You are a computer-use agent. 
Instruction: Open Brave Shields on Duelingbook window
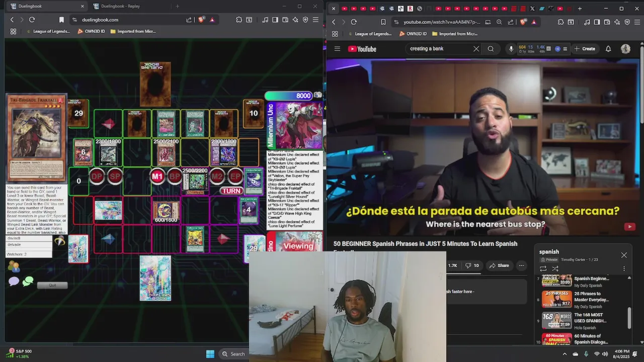pos(202,20)
